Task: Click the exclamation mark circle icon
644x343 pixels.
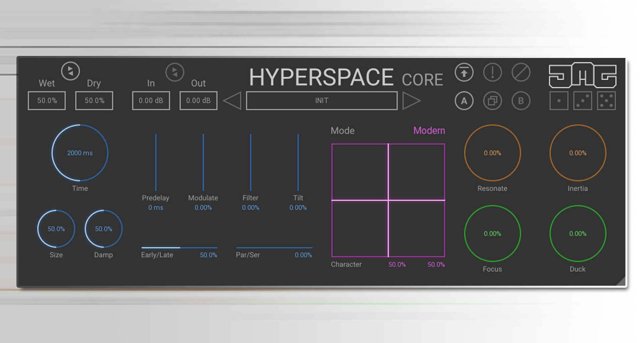Action: pyautogui.click(x=493, y=72)
